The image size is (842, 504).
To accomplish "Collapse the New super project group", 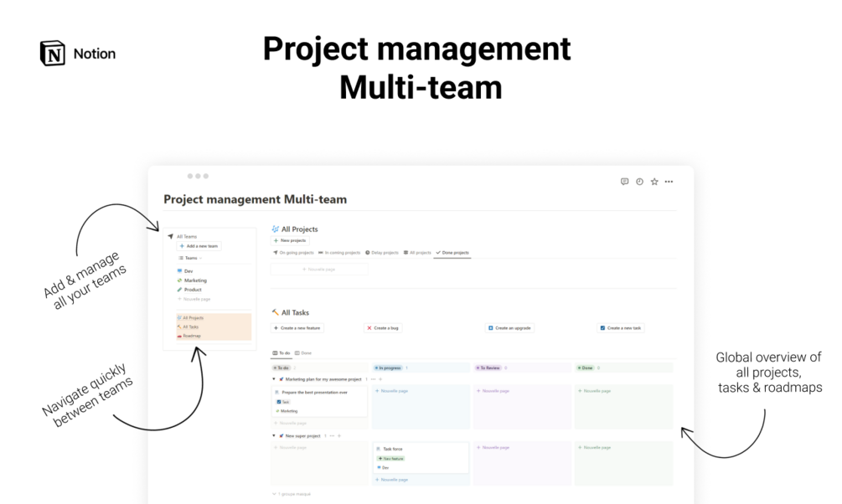I will [x=274, y=436].
